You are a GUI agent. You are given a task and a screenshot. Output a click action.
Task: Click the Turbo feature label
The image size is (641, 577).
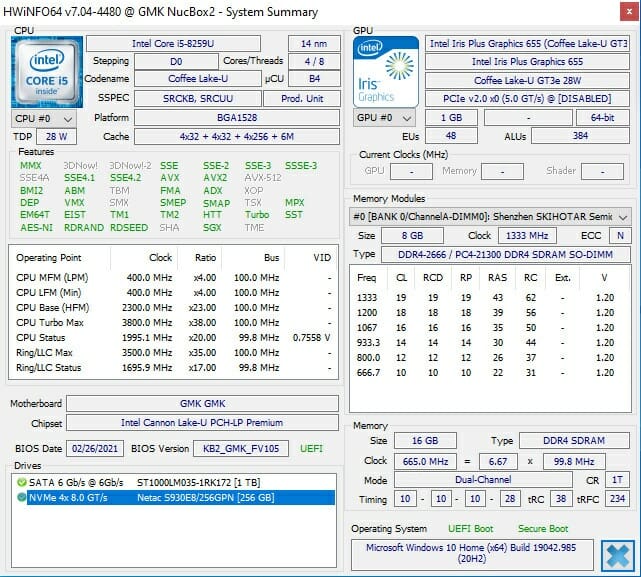tap(257, 215)
